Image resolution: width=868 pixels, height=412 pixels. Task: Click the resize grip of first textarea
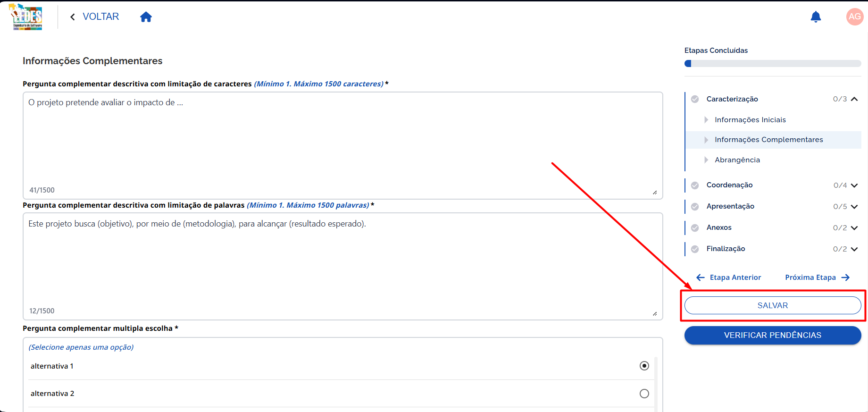click(655, 192)
